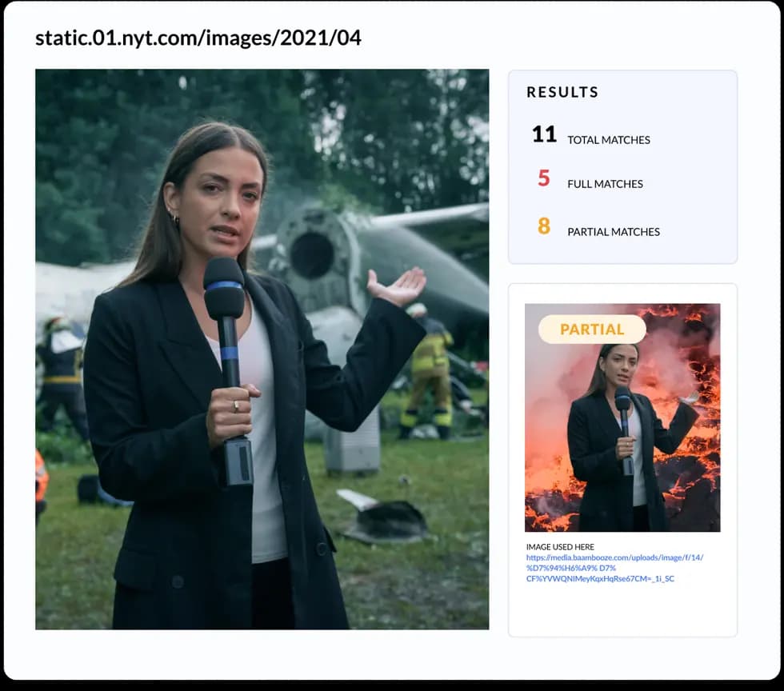Click the red number 5 count
Viewport: 784px width, 691px height.
pos(544,178)
